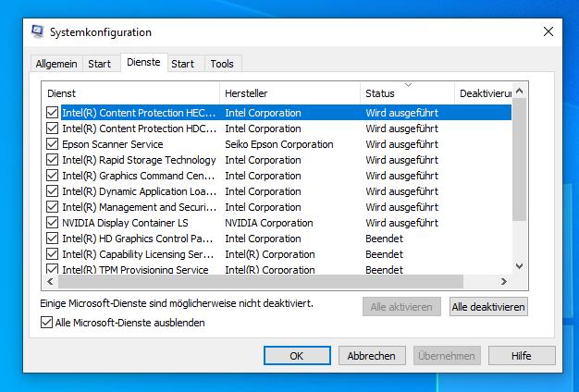This screenshot has height=392, width=579.
Task: Click the NVIDIA Corporation manufacturer cell
Action: tap(269, 223)
